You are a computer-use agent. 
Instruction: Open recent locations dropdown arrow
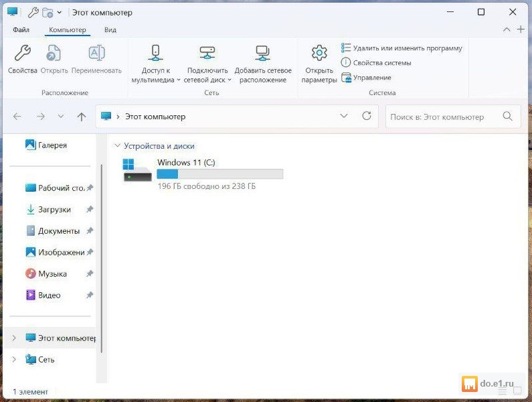61,116
